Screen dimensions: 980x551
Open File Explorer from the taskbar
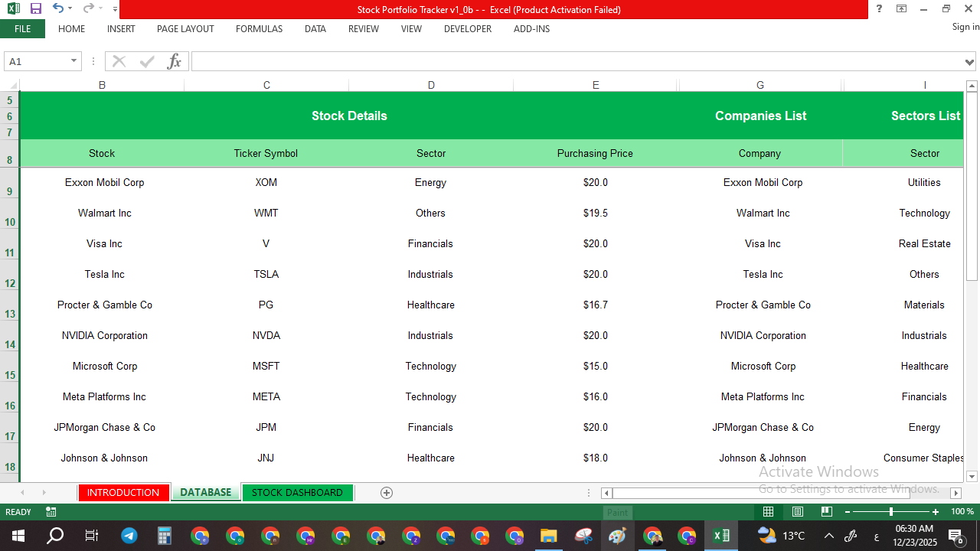tap(548, 536)
